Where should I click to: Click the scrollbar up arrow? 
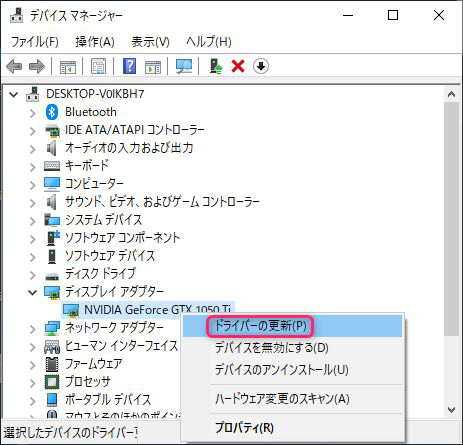point(452,94)
